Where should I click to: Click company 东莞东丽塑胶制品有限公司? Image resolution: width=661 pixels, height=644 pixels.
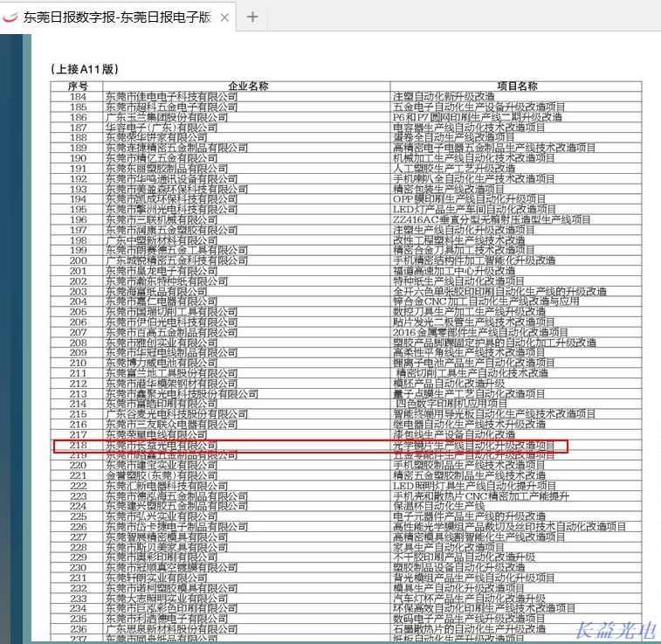(167, 169)
